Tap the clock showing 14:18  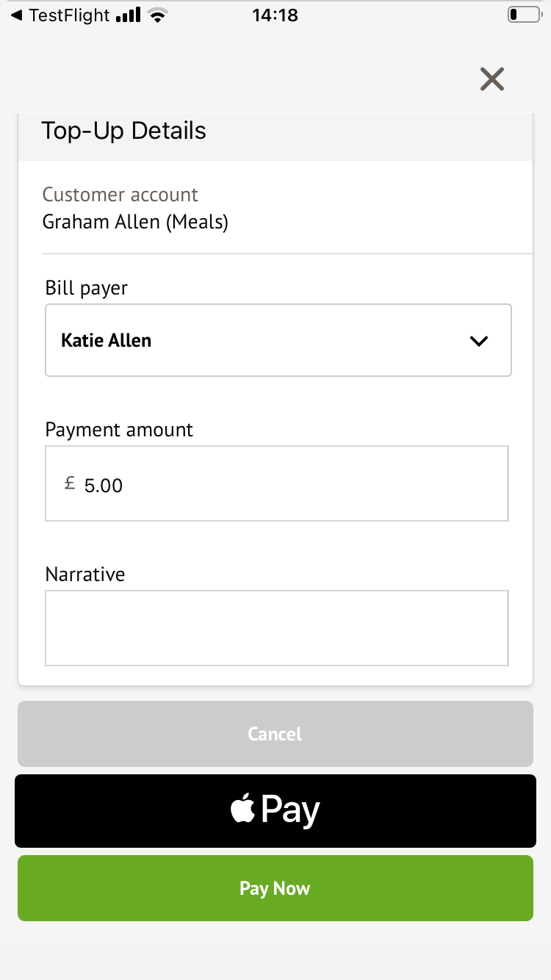pyautogui.click(x=275, y=14)
